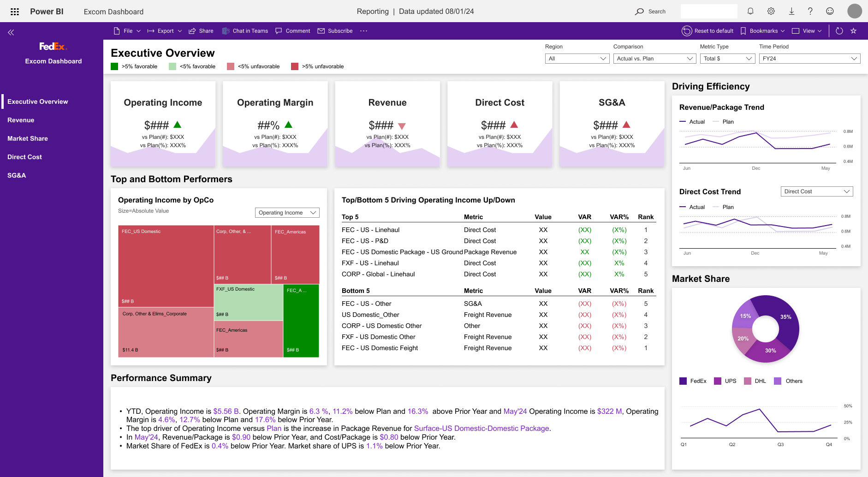Image resolution: width=868 pixels, height=477 pixels.
Task: Open notifications bell icon
Action: [750, 12]
